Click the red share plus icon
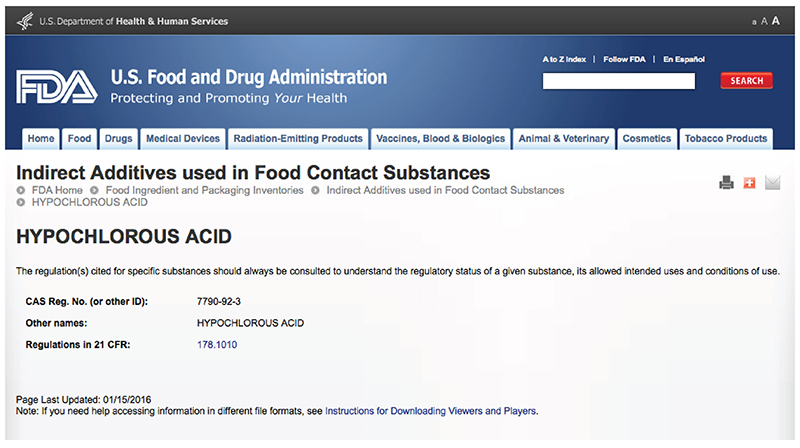The width and height of the screenshot is (800, 448). click(x=749, y=182)
